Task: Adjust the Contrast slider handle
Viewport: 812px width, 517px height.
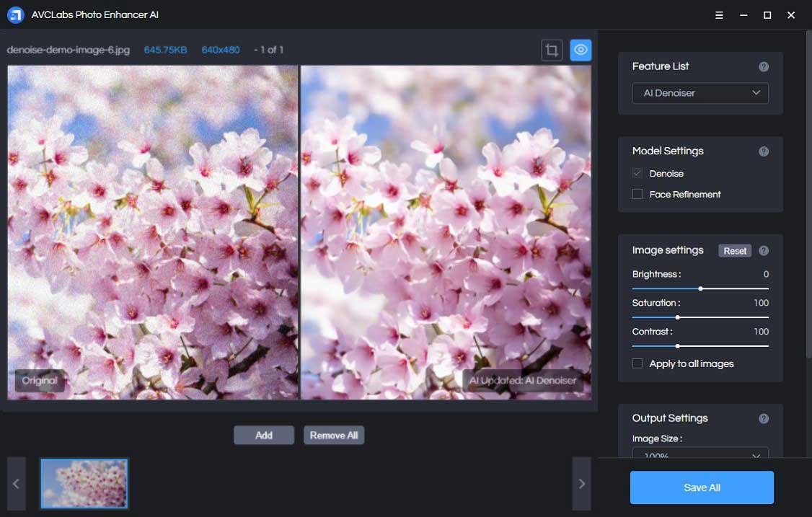Action: [677, 346]
